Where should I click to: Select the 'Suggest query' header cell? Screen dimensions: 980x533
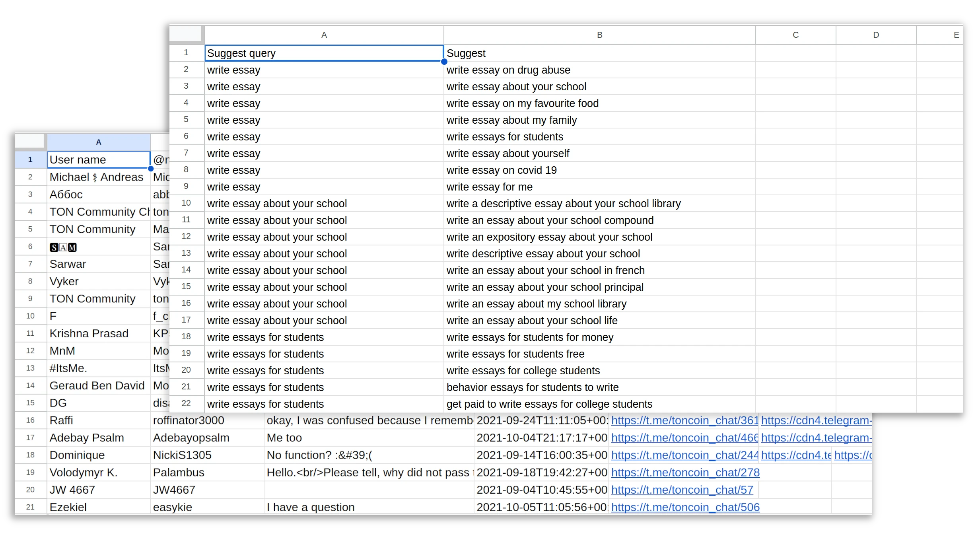(x=324, y=53)
